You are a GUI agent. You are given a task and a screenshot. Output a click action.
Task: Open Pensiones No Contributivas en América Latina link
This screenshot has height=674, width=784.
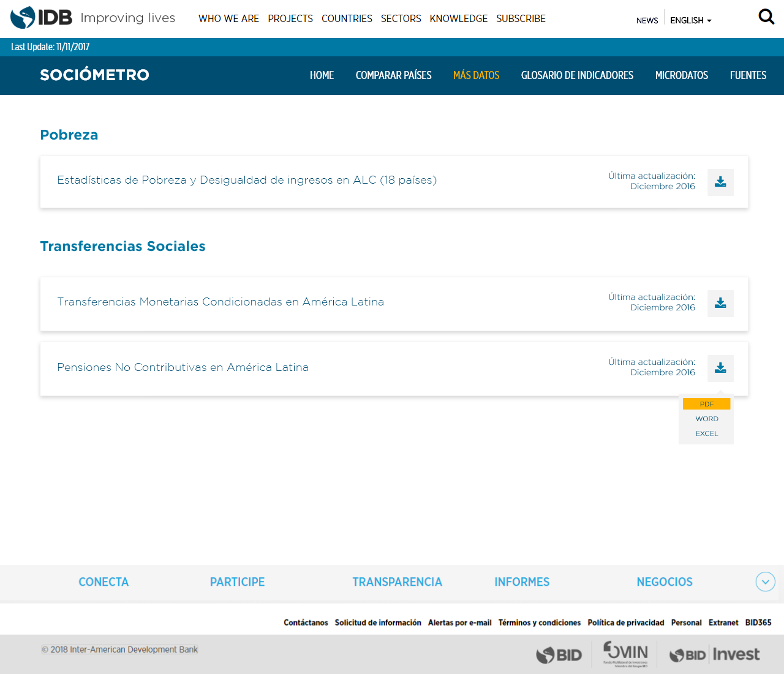[183, 367]
